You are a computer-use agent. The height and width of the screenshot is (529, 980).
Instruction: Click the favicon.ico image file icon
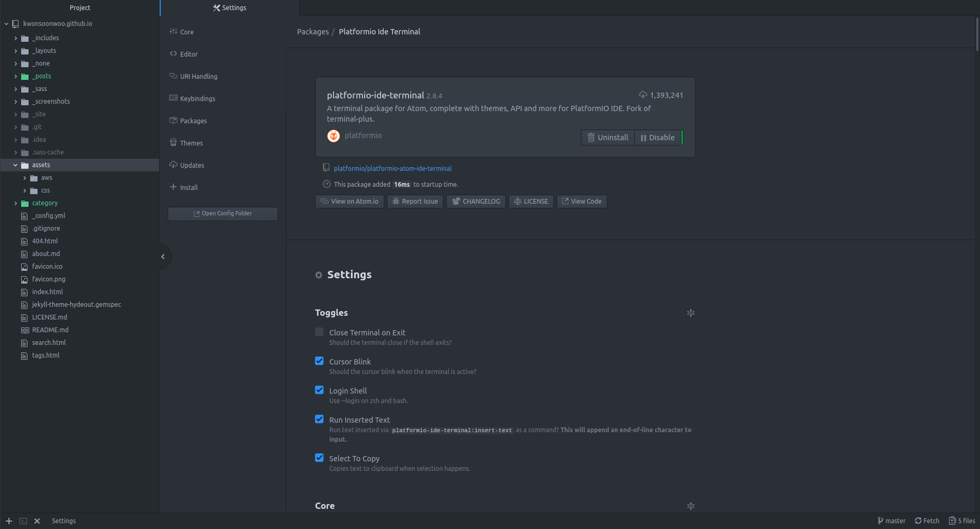[24, 267]
